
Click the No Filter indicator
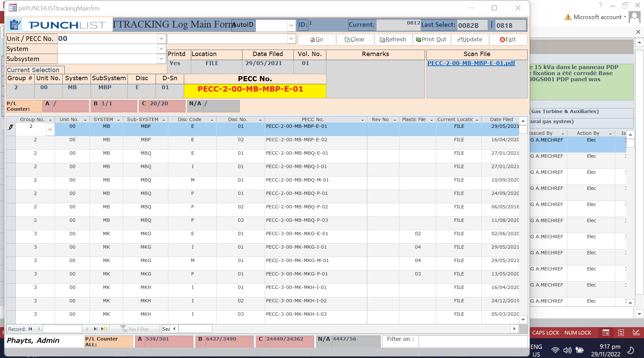[x=135, y=329]
